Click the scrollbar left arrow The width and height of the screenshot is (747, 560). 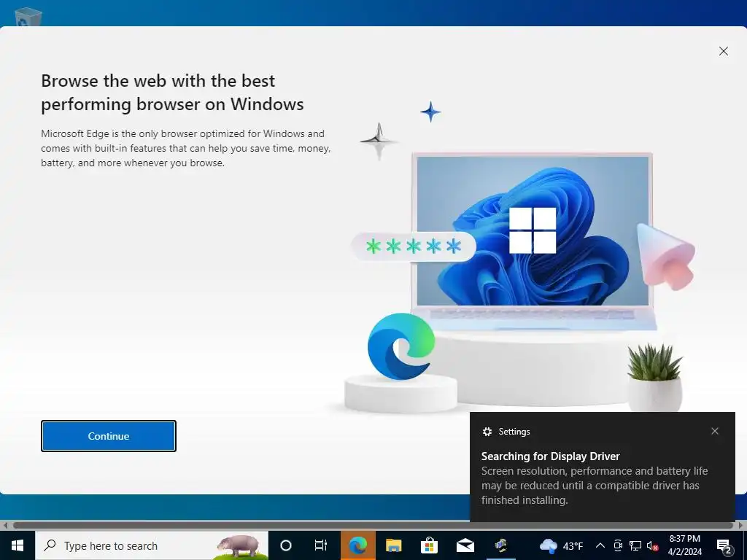(4, 525)
